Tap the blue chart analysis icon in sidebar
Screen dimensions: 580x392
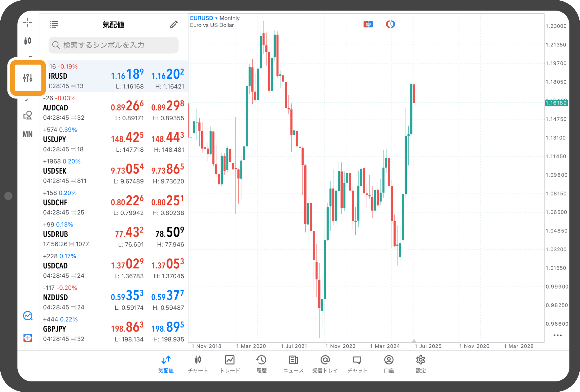pos(28,316)
